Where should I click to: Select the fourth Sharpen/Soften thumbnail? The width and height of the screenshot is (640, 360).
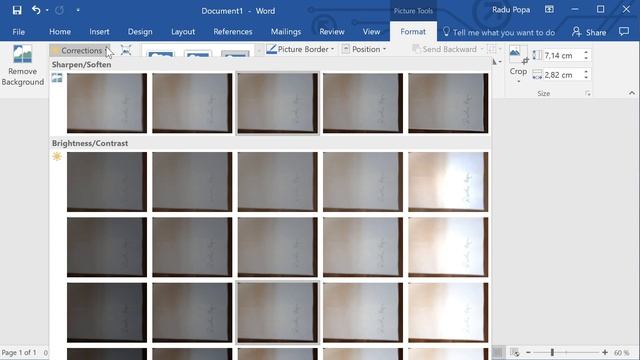(363, 103)
